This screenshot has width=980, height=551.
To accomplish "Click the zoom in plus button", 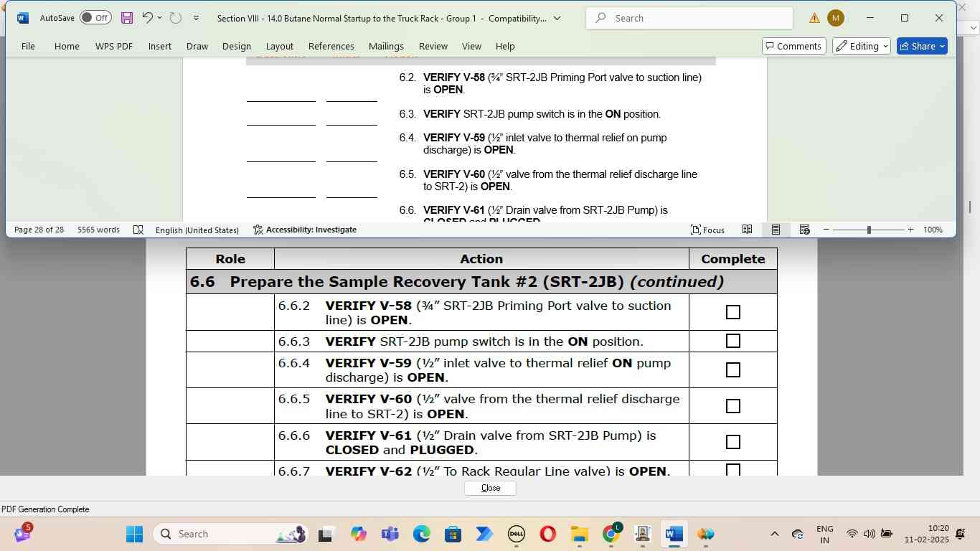I will pyautogui.click(x=911, y=230).
